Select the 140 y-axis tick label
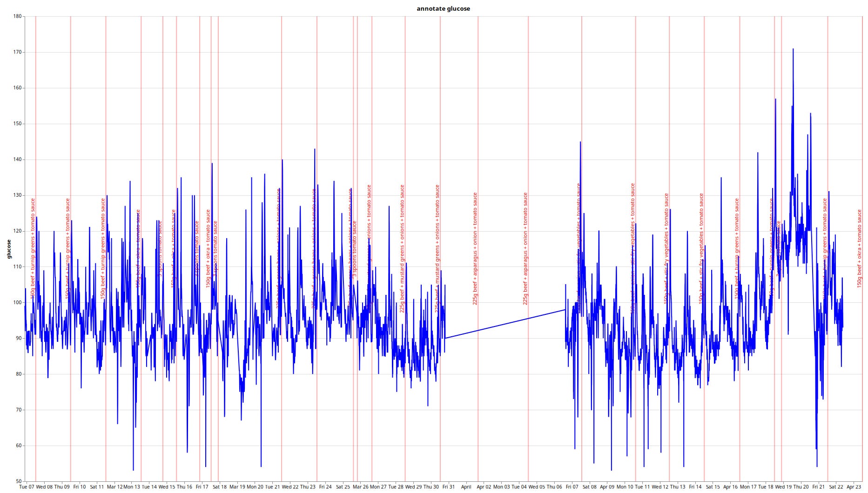Screen dimensions: 868x493 17,160
